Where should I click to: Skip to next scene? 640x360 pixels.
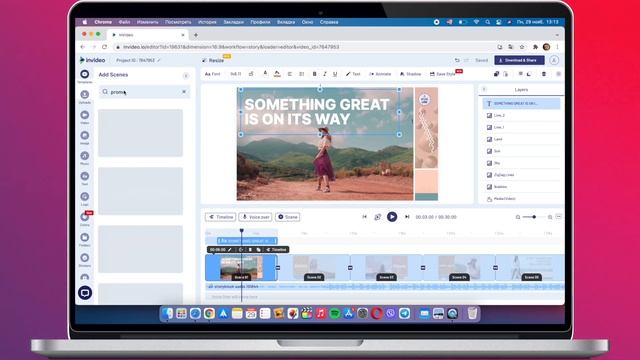[407, 217]
